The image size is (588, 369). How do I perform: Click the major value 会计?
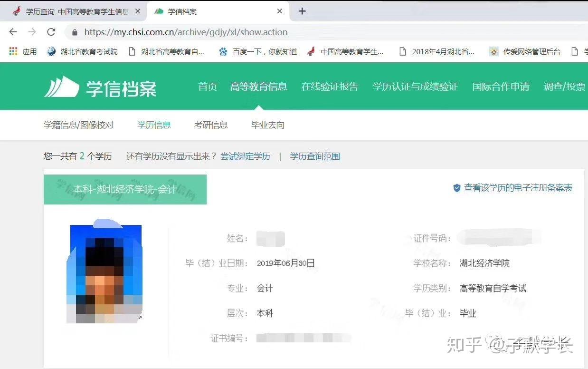coord(265,288)
